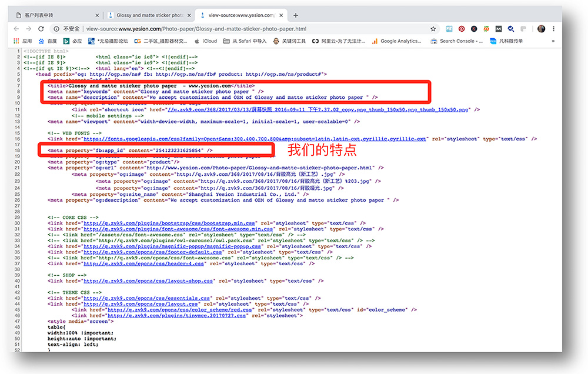This screenshot has width=588, height=374.
Task: Open the font-awesome.min.css link
Action: [x=178, y=229]
